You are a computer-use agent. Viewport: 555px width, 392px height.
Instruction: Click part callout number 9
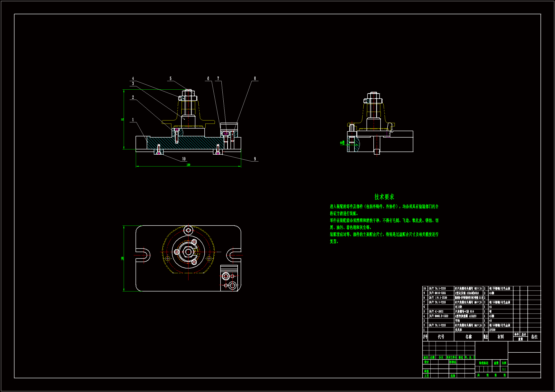click(x=255, y=159)
